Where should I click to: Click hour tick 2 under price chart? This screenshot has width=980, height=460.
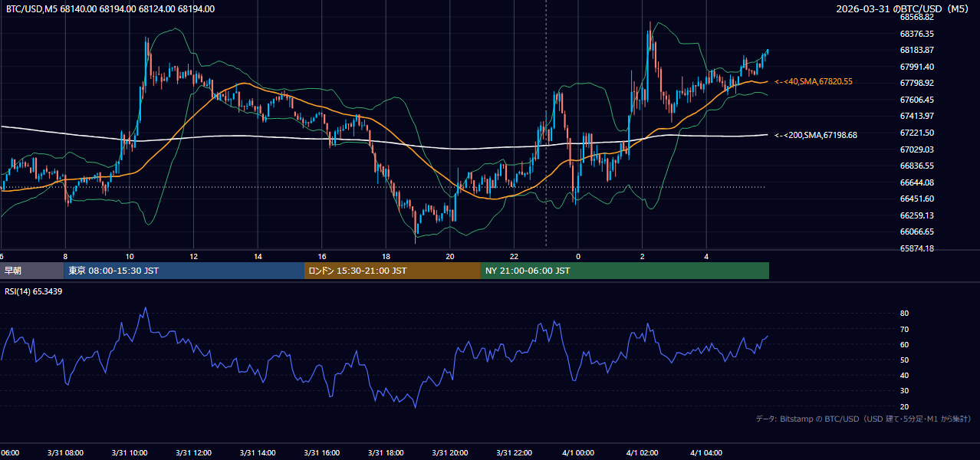coord(642,257)
